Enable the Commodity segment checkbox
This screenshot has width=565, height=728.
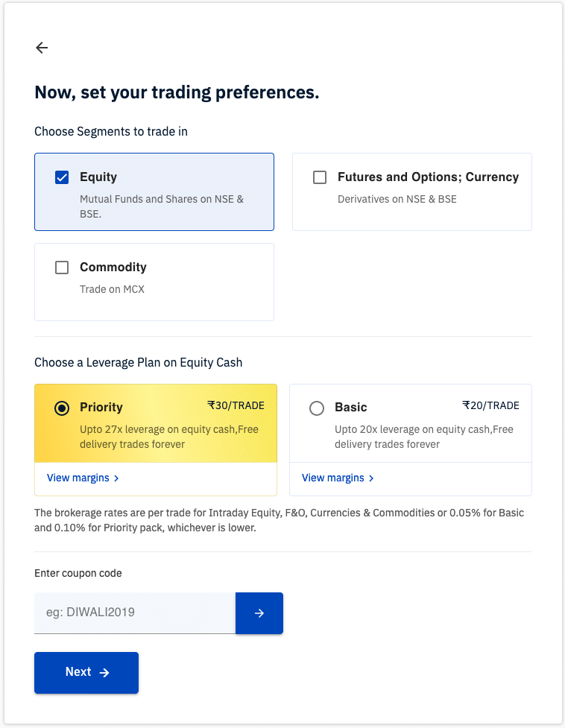[62, 268]
